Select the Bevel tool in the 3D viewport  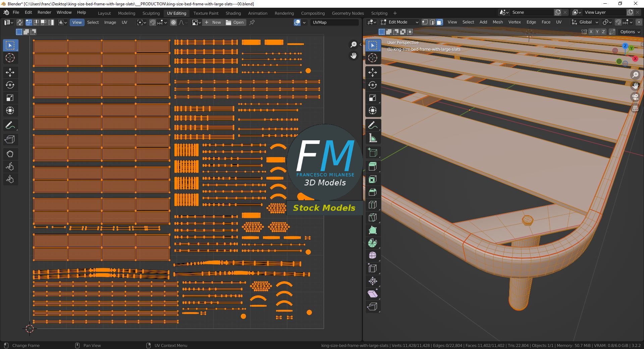coord(373,192)
